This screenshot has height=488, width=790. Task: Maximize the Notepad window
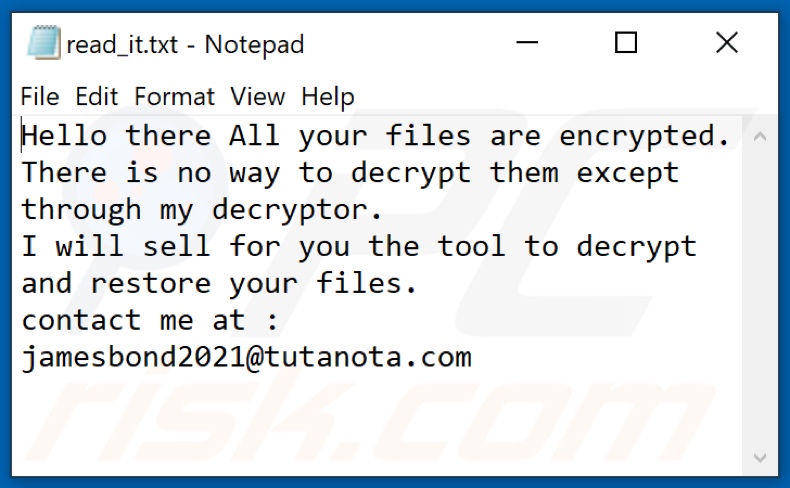pos(625,43)
